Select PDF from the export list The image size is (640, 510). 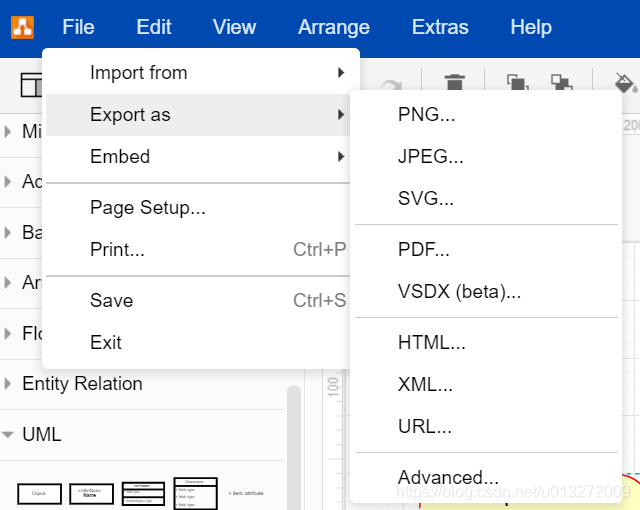coord(424,250)
